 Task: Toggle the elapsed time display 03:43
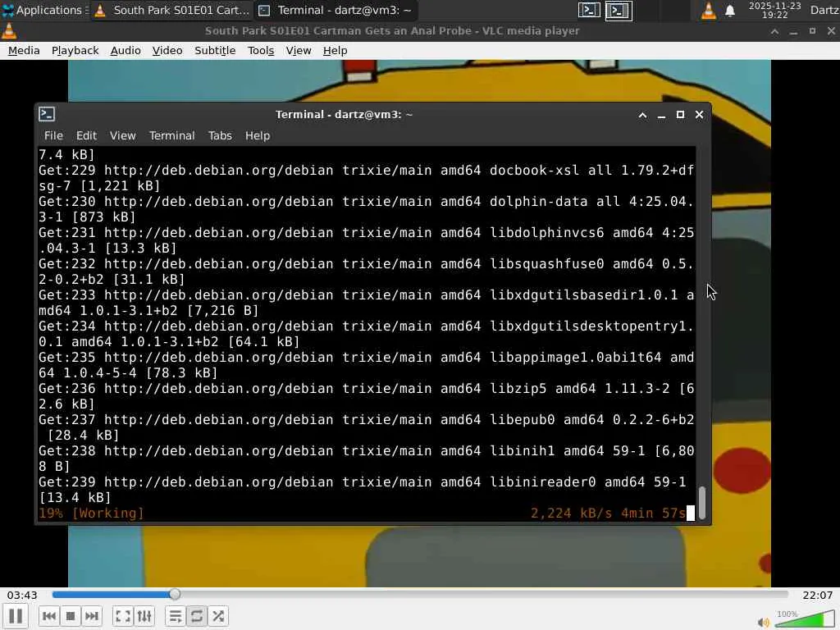(x=22, y=596)
